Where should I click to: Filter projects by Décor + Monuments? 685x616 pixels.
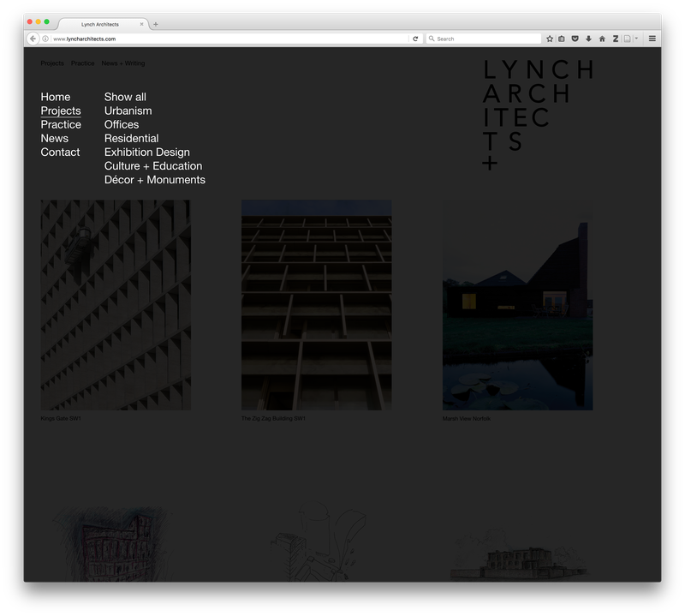pyautogui.click(x=155, y=180)
